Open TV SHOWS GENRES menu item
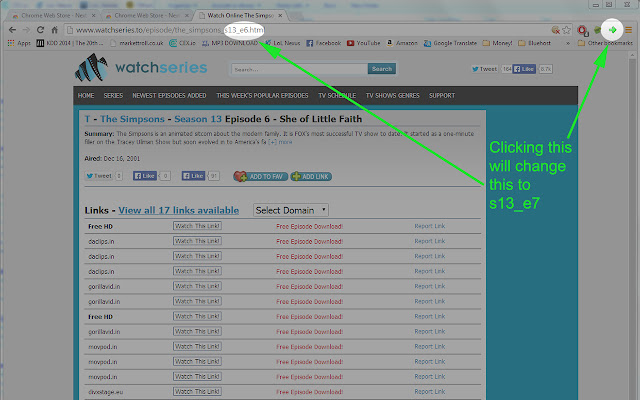640x400 pixels. 392,96
